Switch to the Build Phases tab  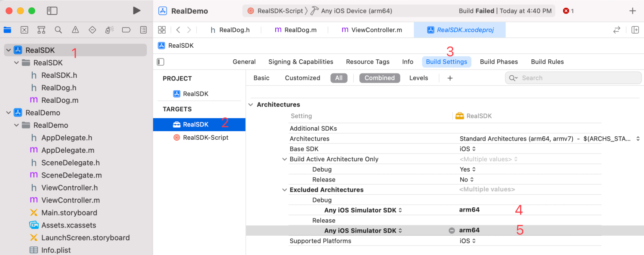[x=499, y=61]
